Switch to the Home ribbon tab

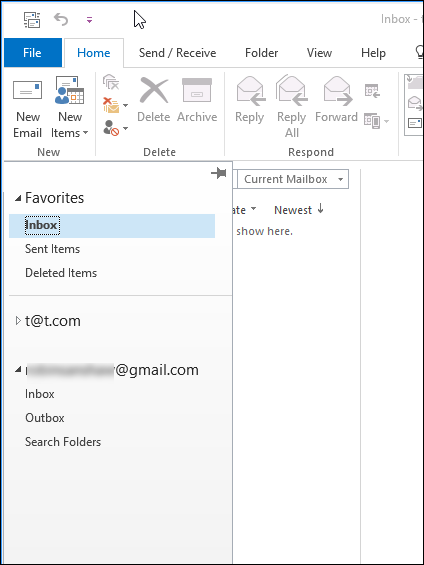[94, 53]
